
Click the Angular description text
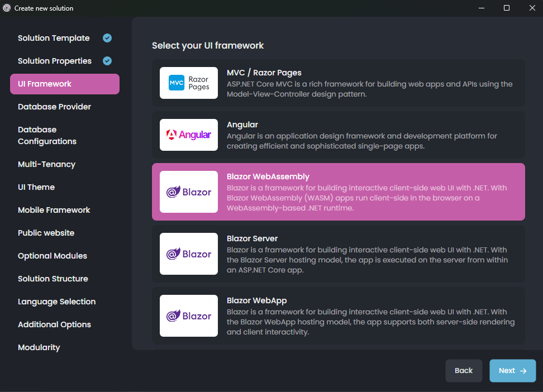tap(362, 141)
